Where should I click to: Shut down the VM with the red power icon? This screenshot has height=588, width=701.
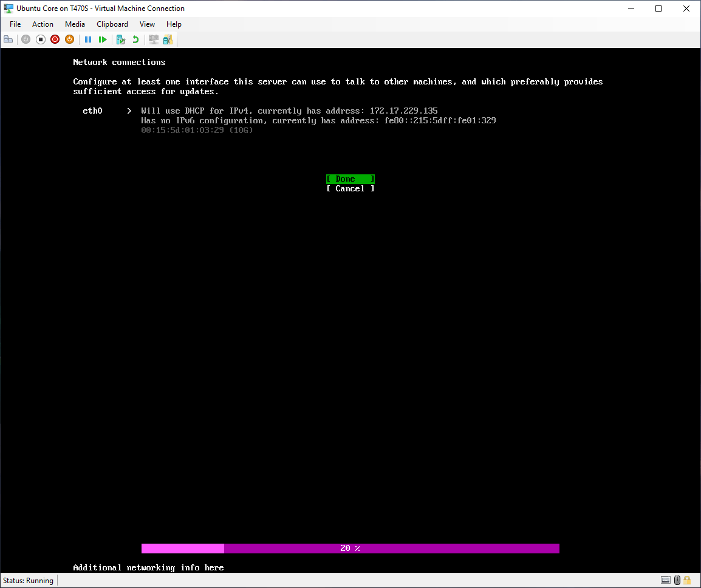coord(55,39)
